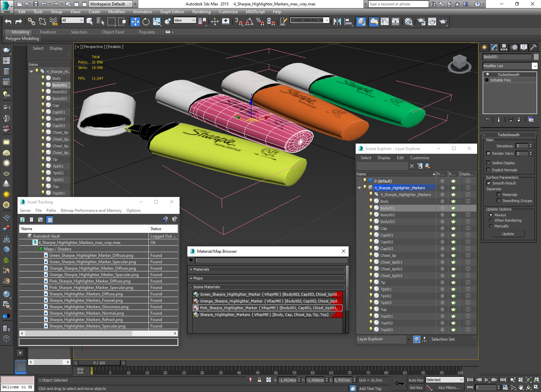541x392 pixels.
Task: Click the selection lock toggle icon
Action: (x=259, y=380)
